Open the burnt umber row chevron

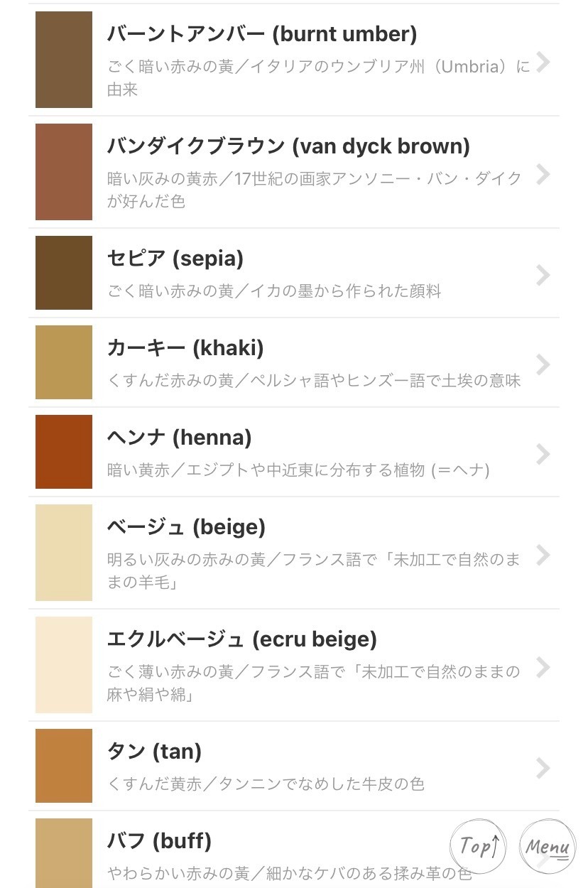pos(543,63)
